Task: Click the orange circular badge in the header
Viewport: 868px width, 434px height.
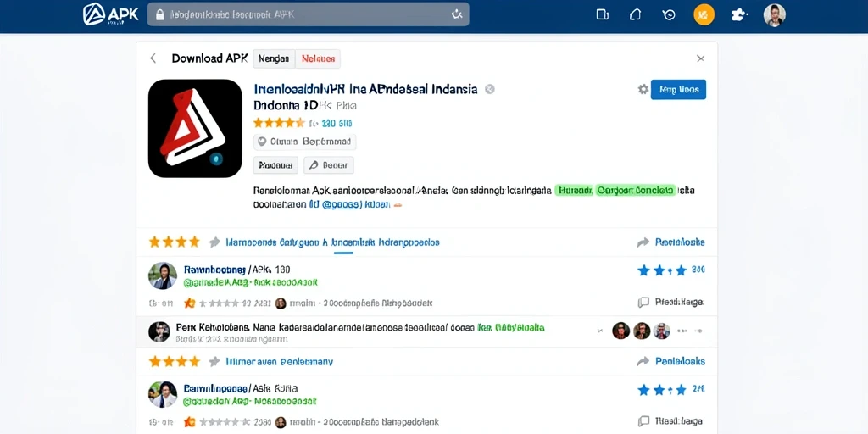Action: point(704,15)
